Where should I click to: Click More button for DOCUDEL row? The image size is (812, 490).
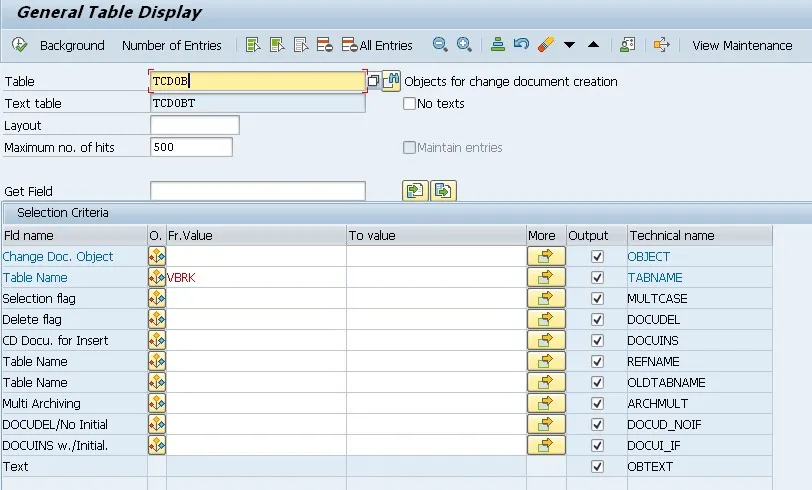(546, 320)
